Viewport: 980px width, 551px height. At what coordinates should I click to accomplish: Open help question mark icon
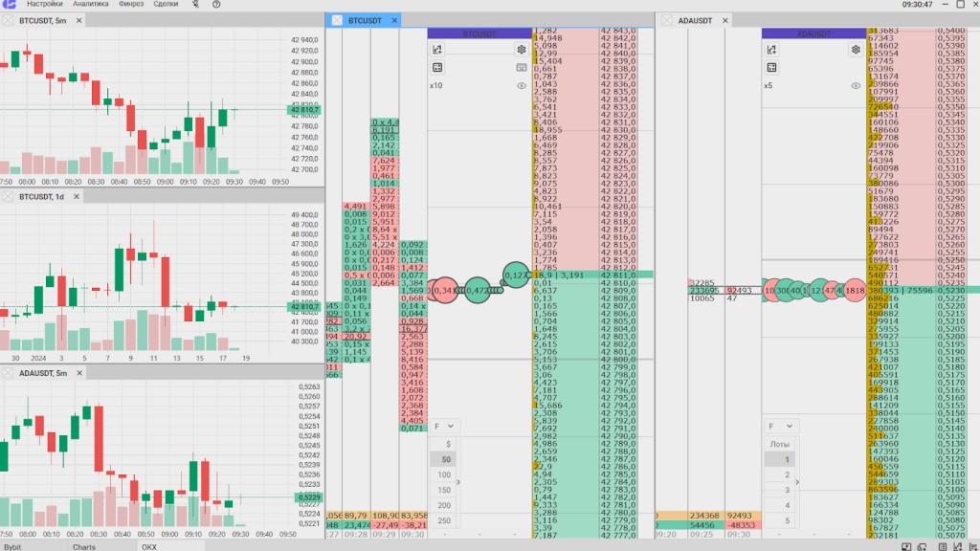click(x=216, y=5)
